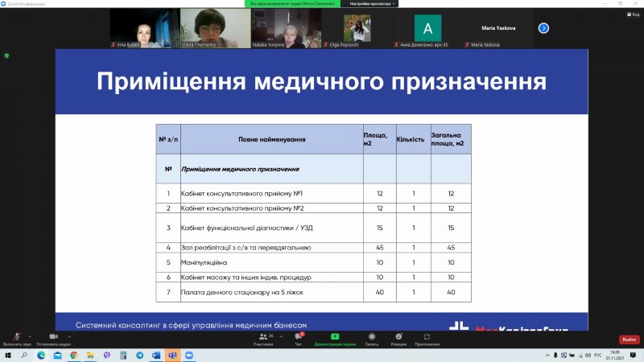Start screen sharing with green button
Image resolution: width=644 pixels, height=362 pixels.
click(x=335, y=339)
